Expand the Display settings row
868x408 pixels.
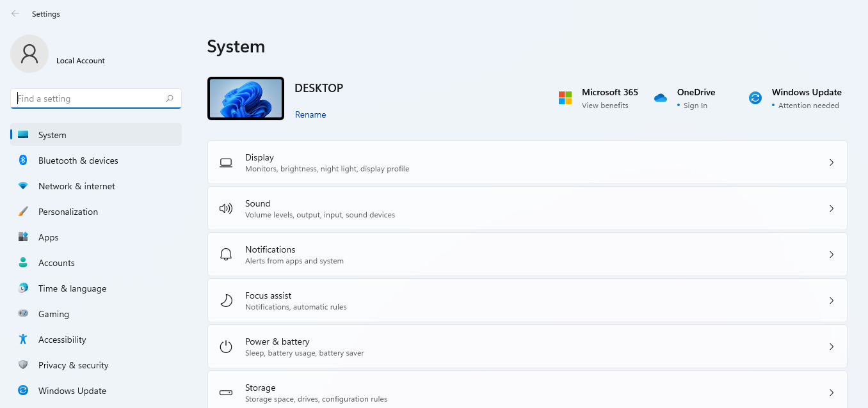(x=832, y=162)
